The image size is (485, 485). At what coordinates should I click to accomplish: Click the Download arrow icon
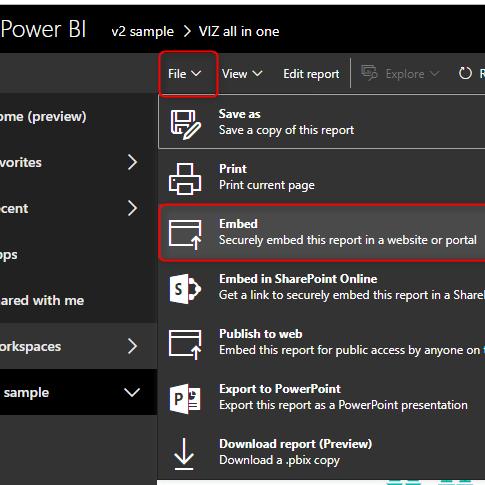(x=184, y=454)
